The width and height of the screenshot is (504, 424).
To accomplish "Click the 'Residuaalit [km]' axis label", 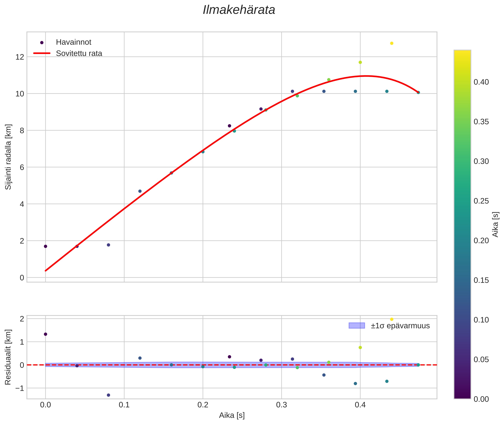I will (8, 357).
